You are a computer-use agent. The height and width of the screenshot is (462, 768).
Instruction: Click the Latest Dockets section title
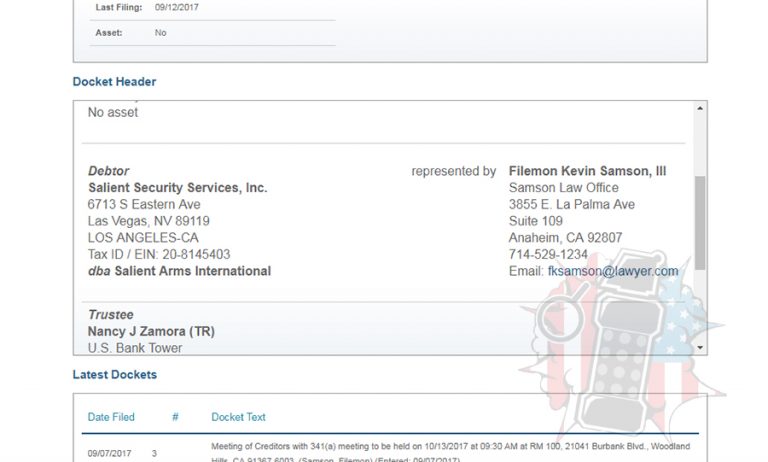115,375
